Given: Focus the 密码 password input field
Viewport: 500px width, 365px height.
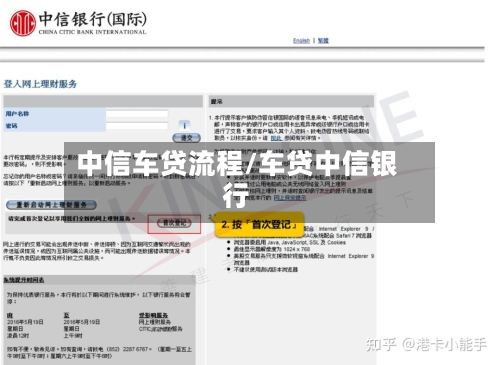Looking at the screenshot, I should (x=137, y=126).
